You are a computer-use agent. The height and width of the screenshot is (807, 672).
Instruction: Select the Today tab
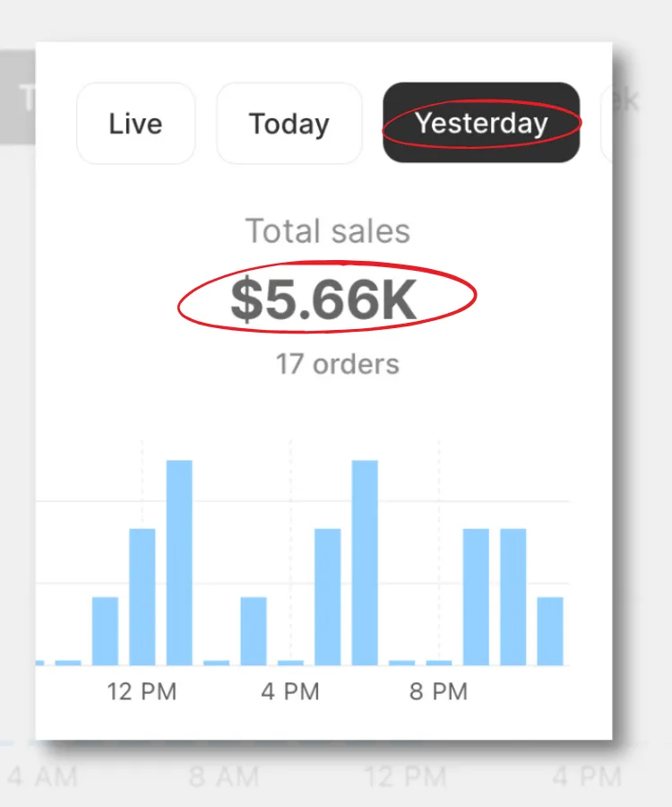(x=289, y=124)
